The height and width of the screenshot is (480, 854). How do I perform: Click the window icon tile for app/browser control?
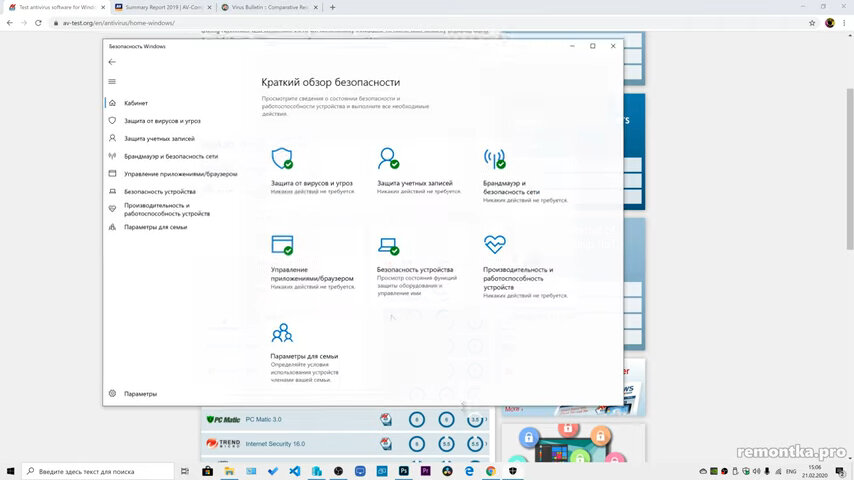pyautogui.click(x=282, y=245)
